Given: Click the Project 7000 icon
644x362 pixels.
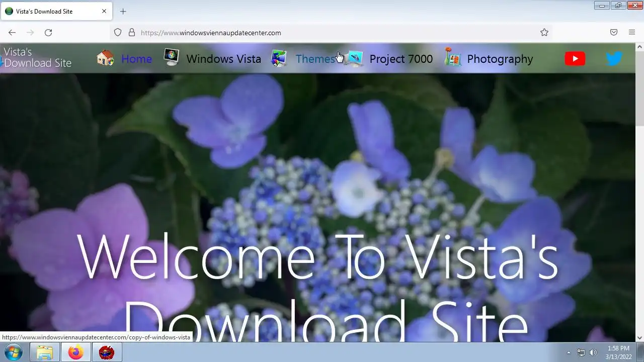Looking at the screenshot, I should coord(354,58).
